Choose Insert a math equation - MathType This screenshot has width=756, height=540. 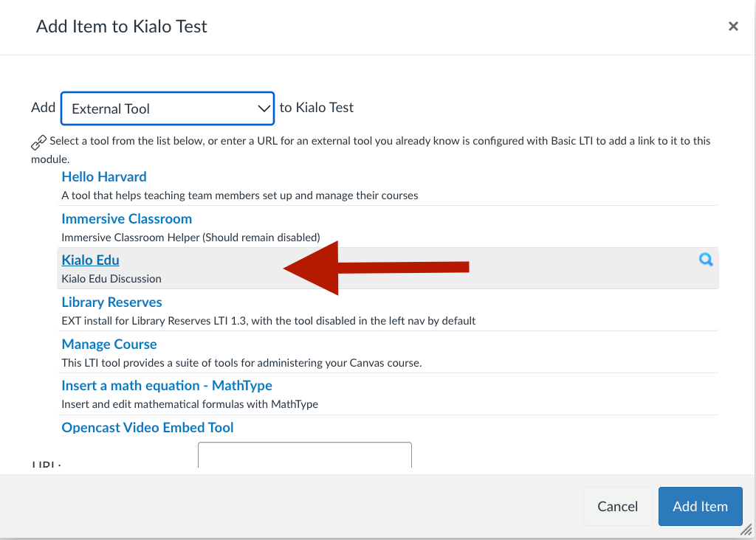pyautogui.click(x=167, y=386)
